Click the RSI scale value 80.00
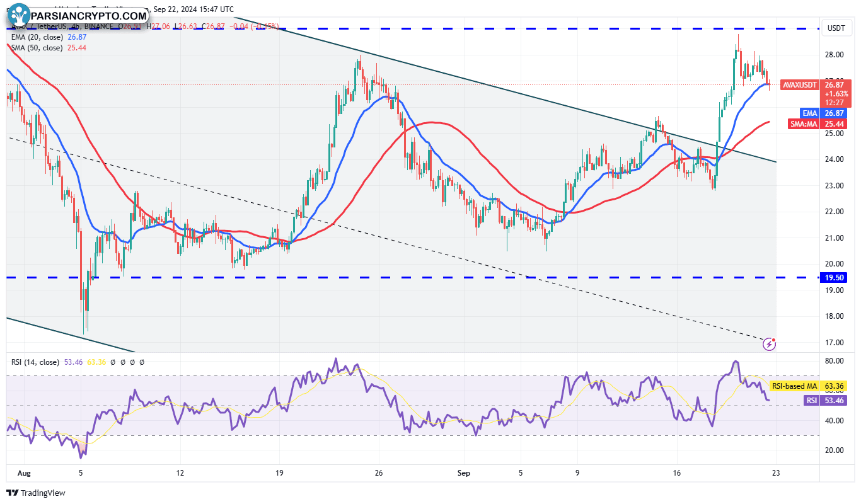 pyautogui.click(x=835, y=361)
